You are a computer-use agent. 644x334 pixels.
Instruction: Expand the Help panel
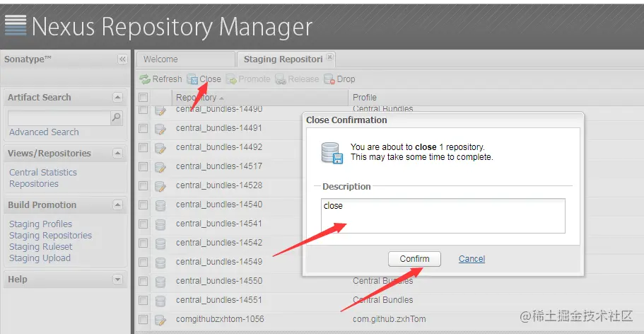tap(117, 280)
